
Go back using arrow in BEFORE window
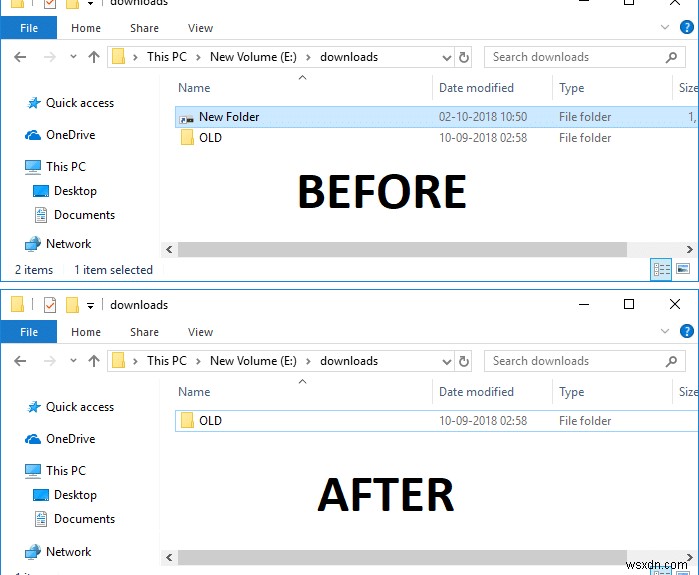20,57
